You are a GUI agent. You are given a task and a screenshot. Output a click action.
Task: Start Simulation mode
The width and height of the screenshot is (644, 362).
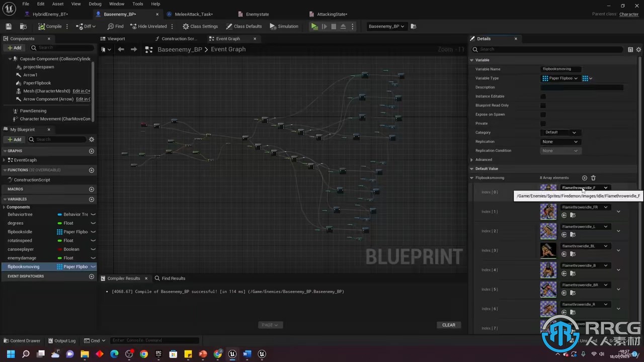coord(284,26)
